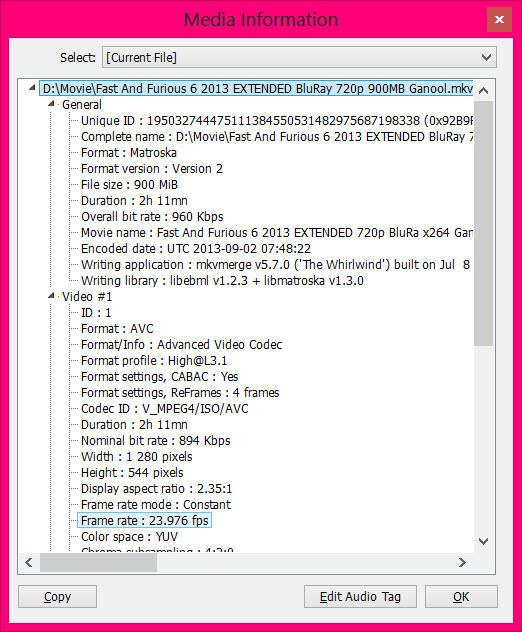The image size is (522, 632).
Task: Select the Encoded date entry
Action: tap(196, 249)
